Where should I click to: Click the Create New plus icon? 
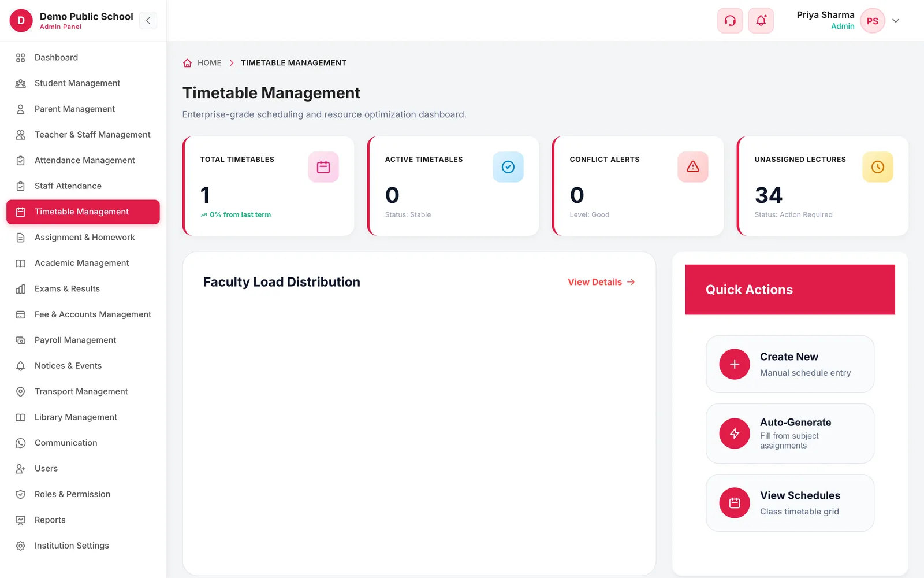(735, 364)
